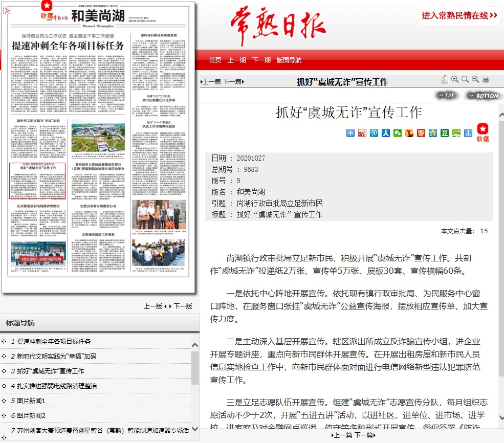Jump to TOP of the article
This screenshot has height=443, width=504.
[x=447, y=96]
